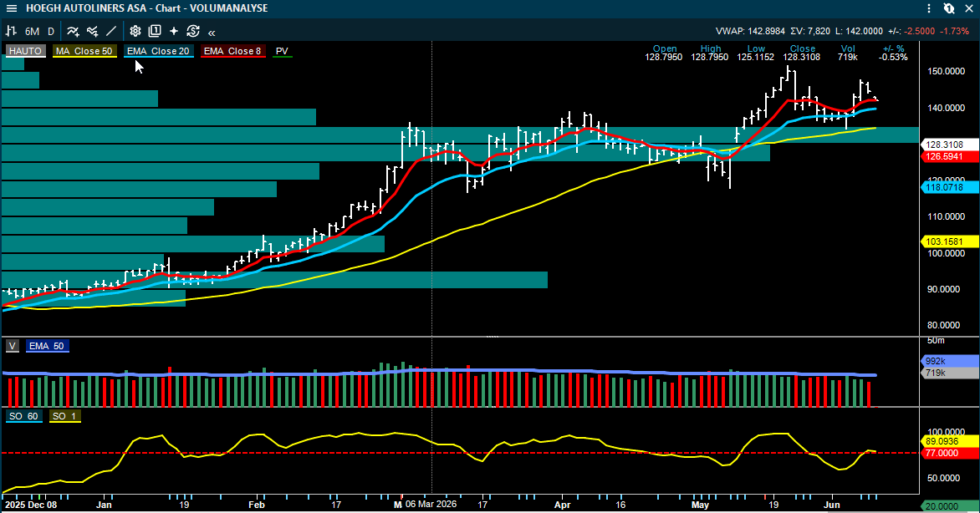
Task: Click the L: 142.0000 last price
Action: click(859, 31)
